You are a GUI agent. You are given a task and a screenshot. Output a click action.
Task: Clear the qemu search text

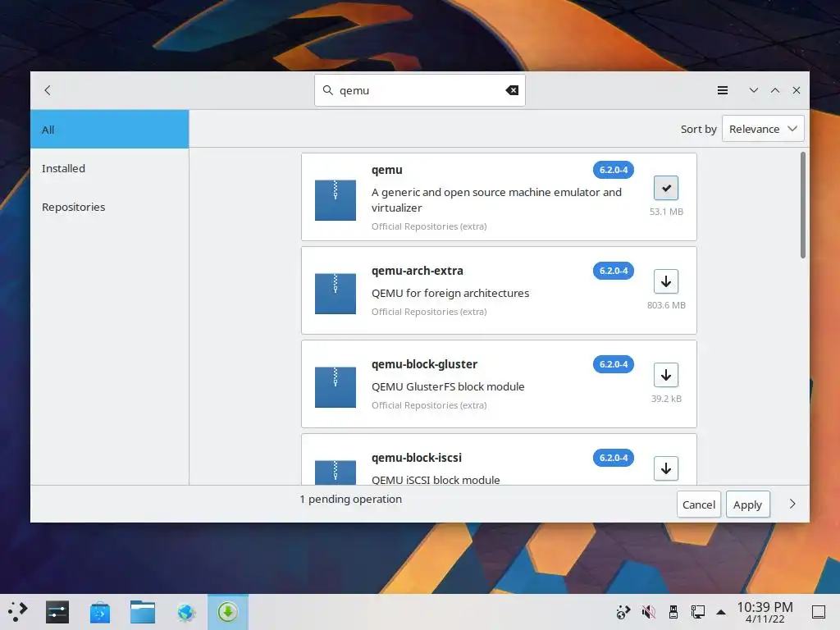click(x=512, y=90)
